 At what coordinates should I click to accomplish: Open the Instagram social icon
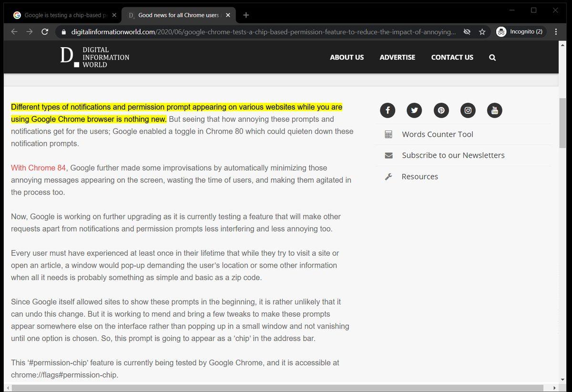point(468,111)
